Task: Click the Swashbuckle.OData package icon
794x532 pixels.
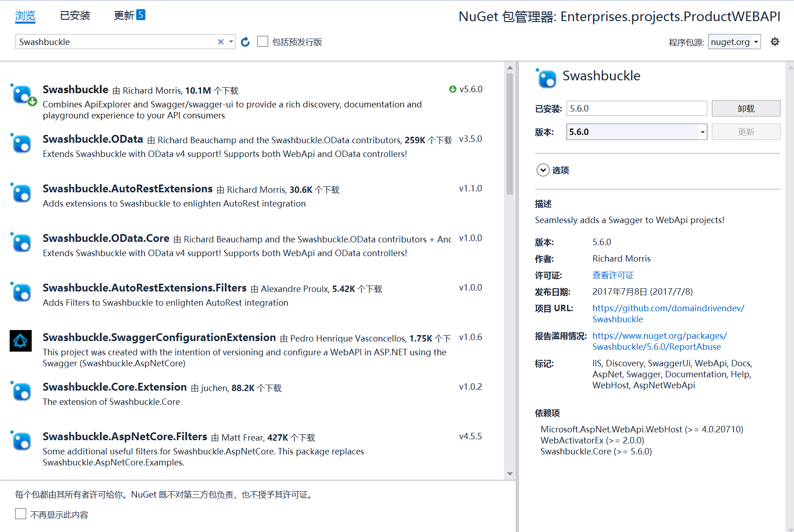Action: tap(21, 144)
